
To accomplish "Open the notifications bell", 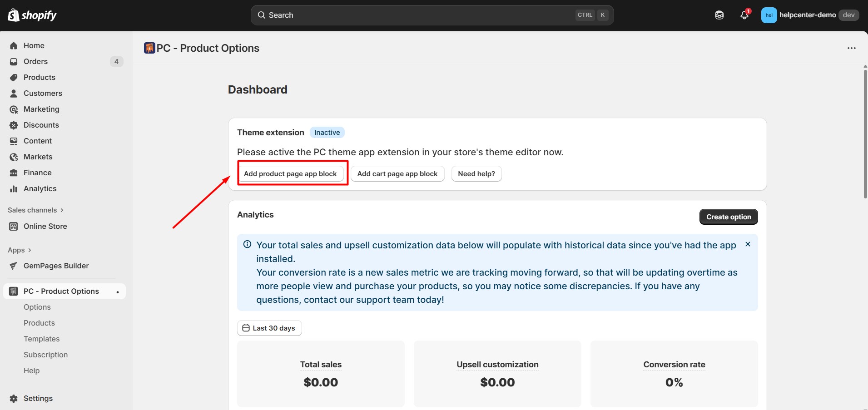I will pyautogui.click(x=744, y=15).
